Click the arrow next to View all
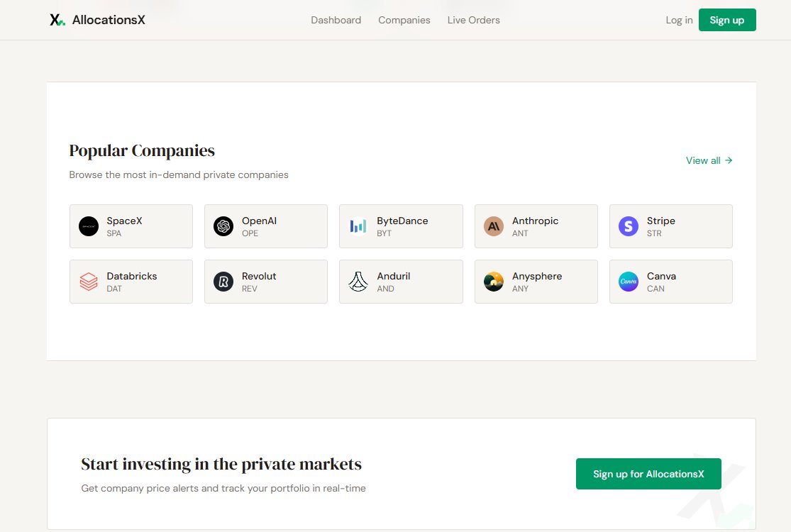The height and width of the screenshot is (532, 791). (729, 160)
